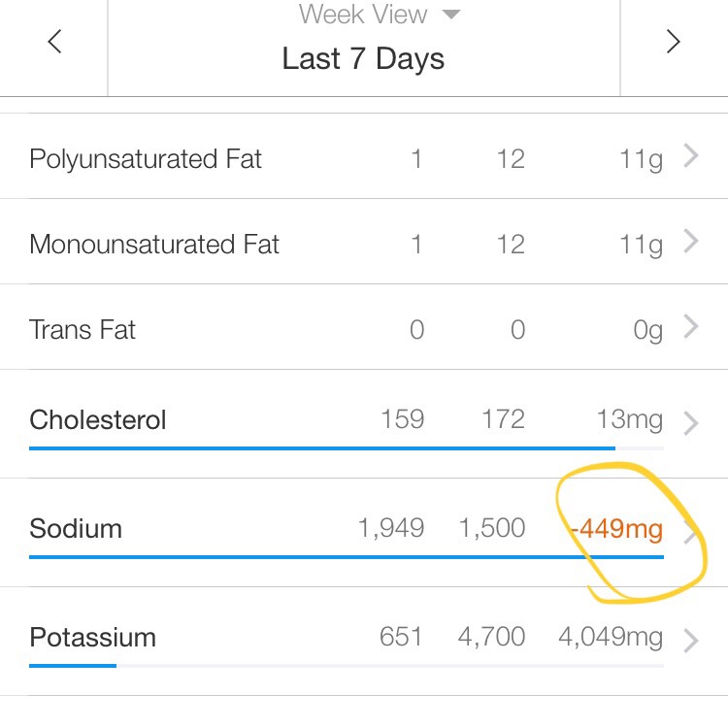Click the Last 7 Days title
Image resolution: width=728 pixels, height=728 pixels.
[363, 59]
